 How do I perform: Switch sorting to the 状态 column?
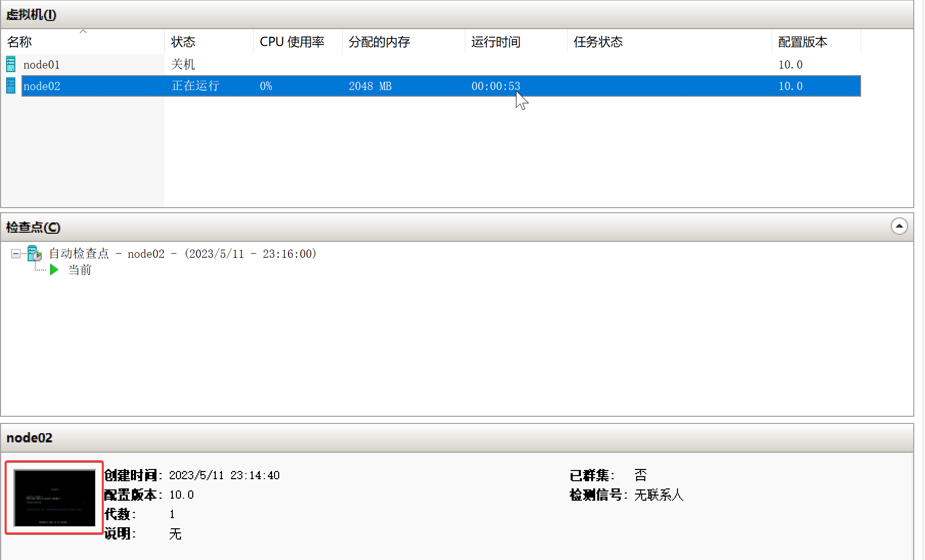pos(182,41)
